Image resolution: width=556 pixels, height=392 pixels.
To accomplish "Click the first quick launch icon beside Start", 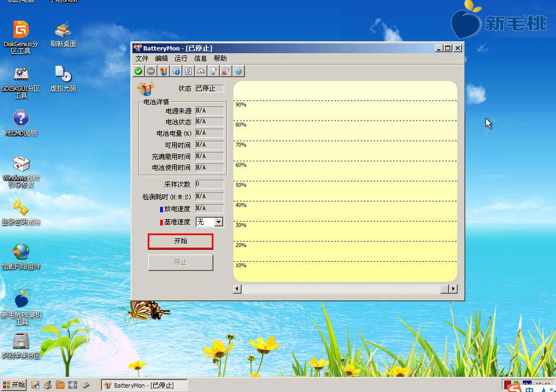I will pyautogui.click(x=35, y=385).
